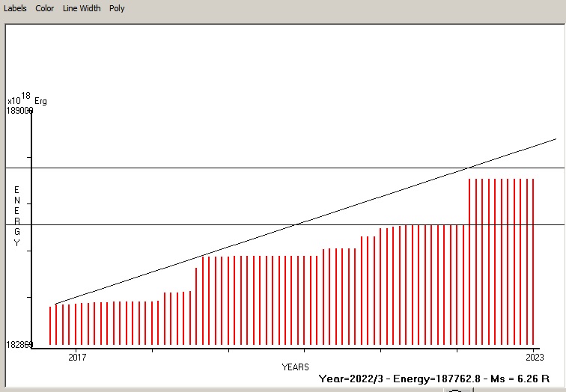Screen dimensions: 566x392
Task: Click the right end of the diagonal trend line
Action: point(556,138)
